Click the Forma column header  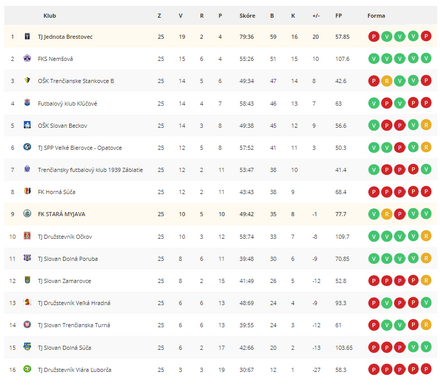pyautogui.click(x=376, y=16)
